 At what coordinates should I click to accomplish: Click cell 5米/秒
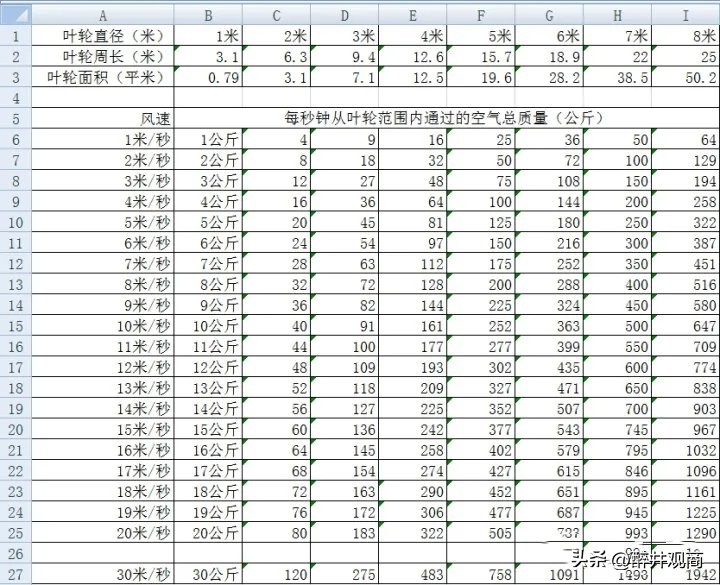(x=103, y=222)
